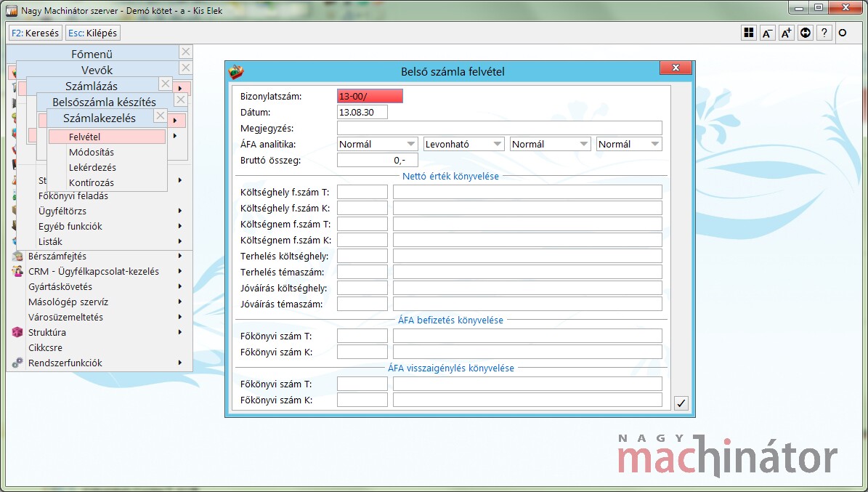868x492 pixels.
Task: Close the Számlakezelés panel
Action: coord(161,116)
